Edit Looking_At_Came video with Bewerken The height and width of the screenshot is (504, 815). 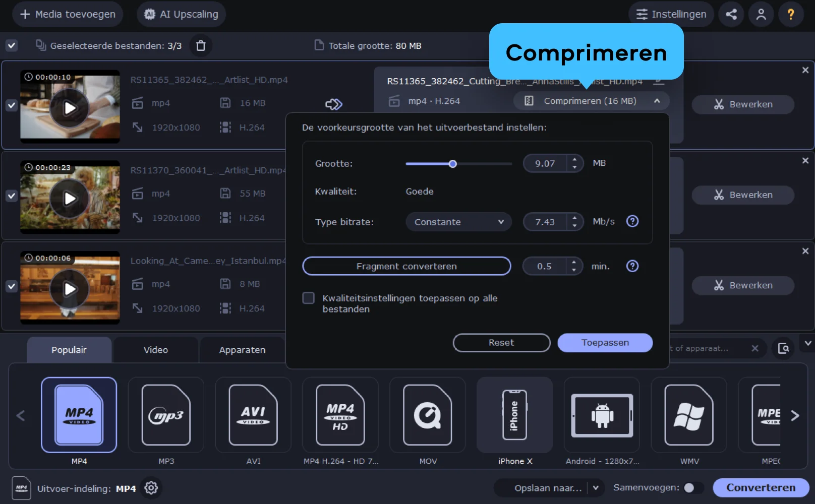(743, 285)
